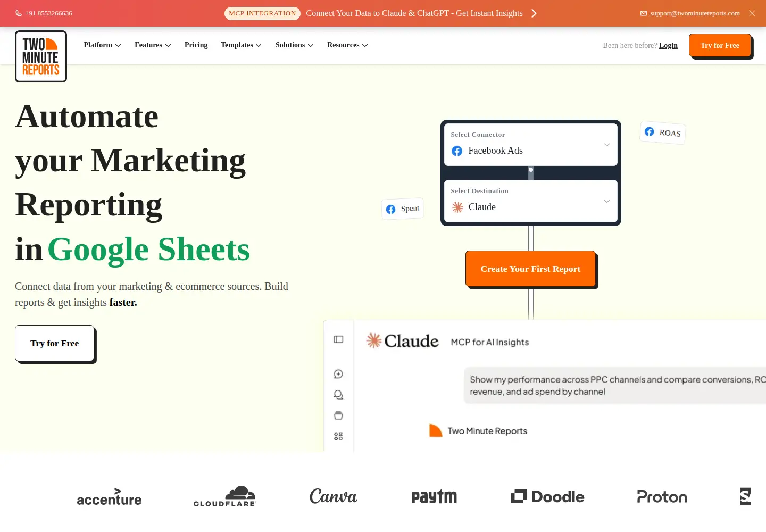Click the support email address link
Viewport: 766px width, 532px height.
point(695,13)
